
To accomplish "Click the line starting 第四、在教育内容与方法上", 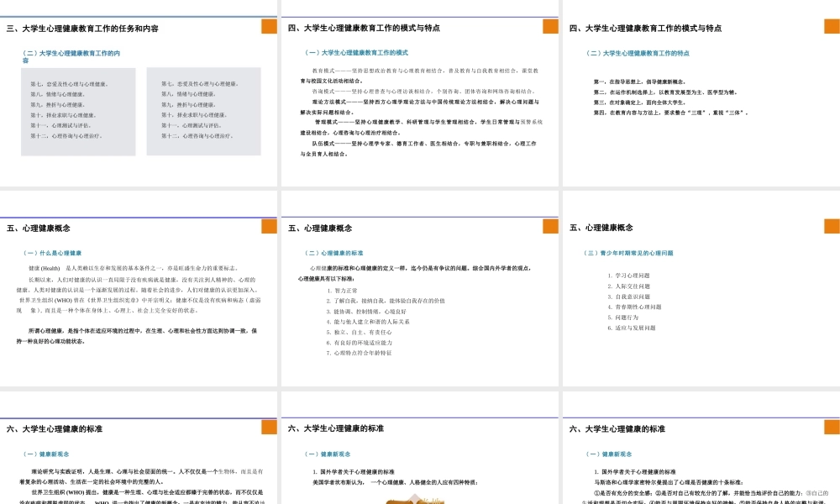I will [670, 113].
